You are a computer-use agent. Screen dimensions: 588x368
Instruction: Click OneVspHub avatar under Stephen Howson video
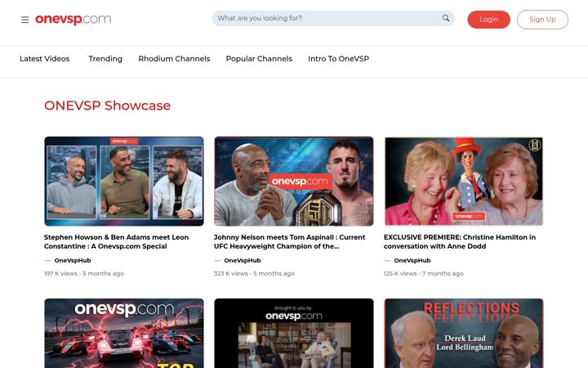tap(47, 260)
